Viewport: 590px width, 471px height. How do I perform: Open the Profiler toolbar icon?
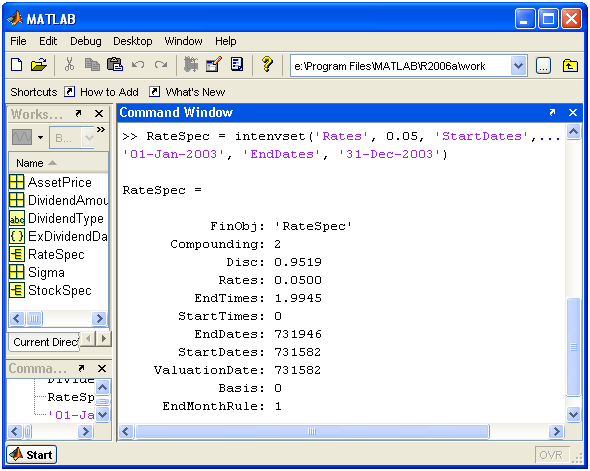pyautogui.click(x=237, y=64)
